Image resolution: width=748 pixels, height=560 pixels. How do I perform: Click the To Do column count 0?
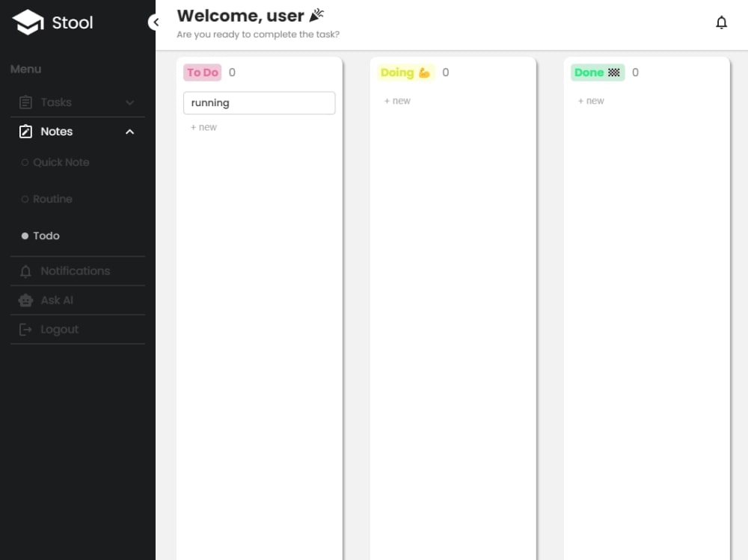[x=232, y=73]
